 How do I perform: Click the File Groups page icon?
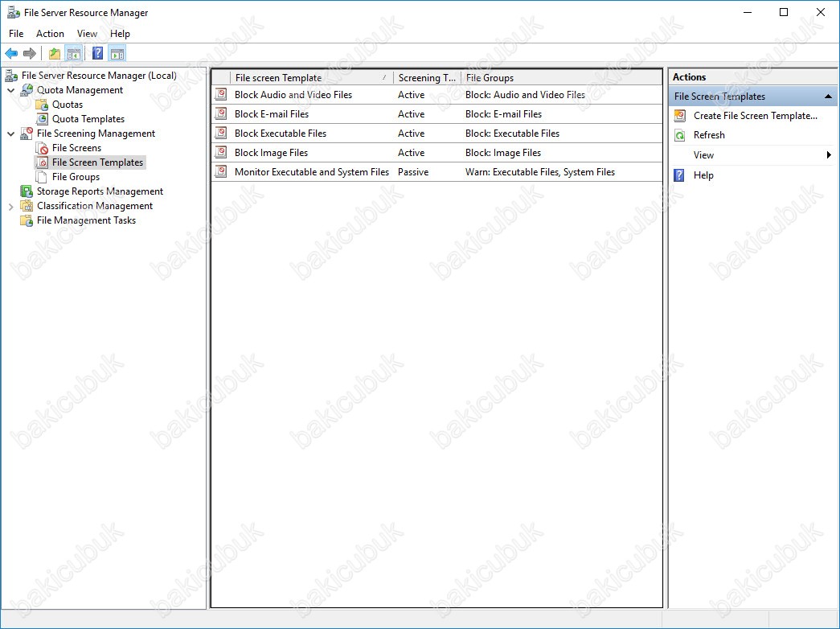42,177
